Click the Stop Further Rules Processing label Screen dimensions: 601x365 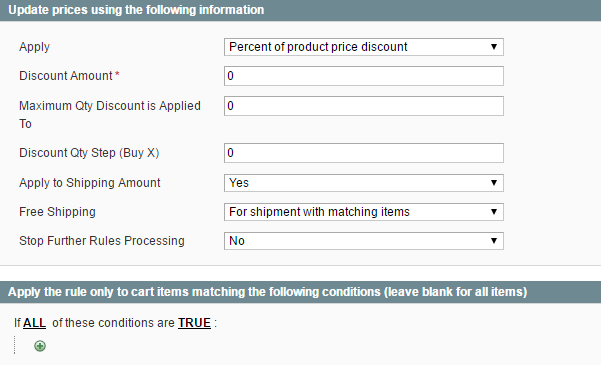(102, 241)
